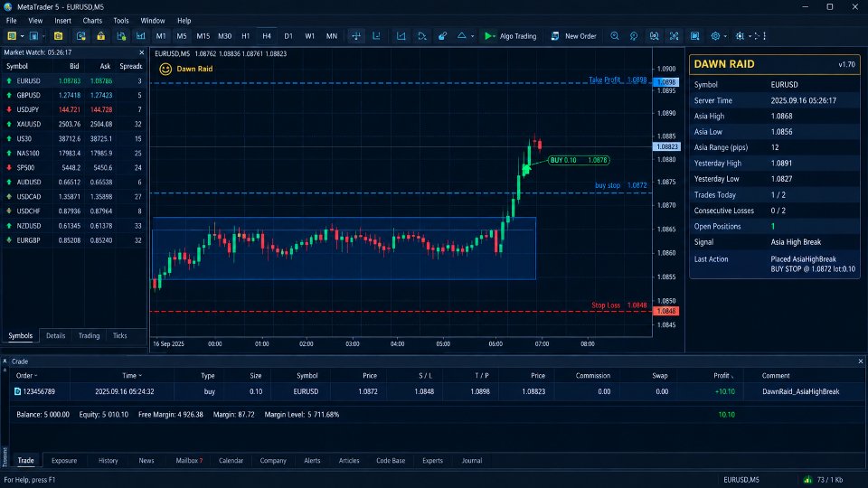868x488 pixels.
Task: Click the toolbar icon after zoom out
Action: tap(654, 36)
